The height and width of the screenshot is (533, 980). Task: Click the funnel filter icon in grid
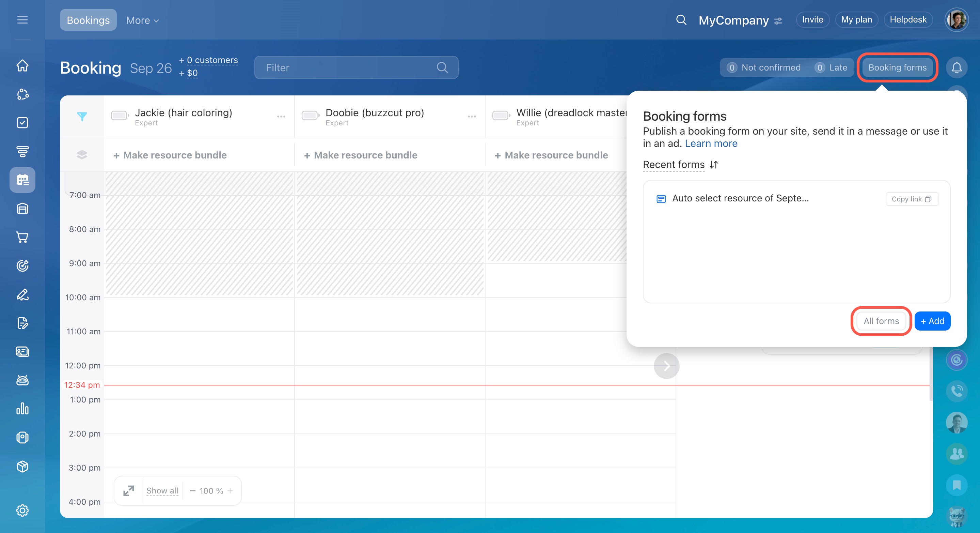(x=82, y=117)
